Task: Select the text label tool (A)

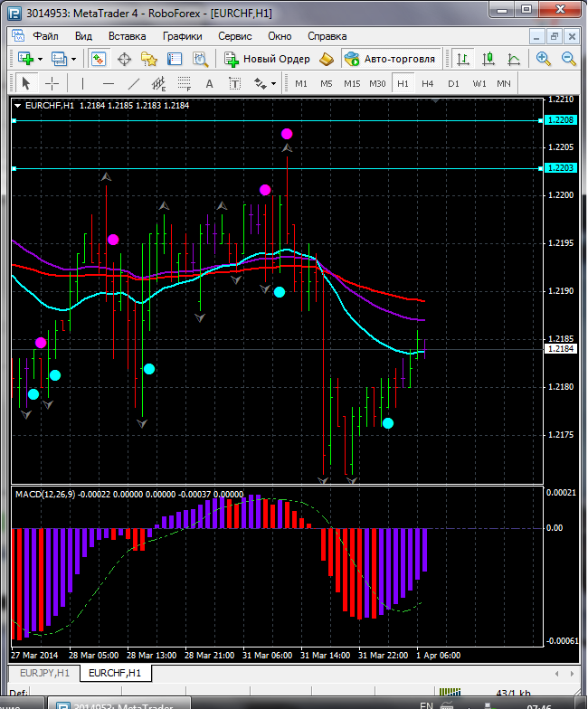Action: [x=210, y=83]
